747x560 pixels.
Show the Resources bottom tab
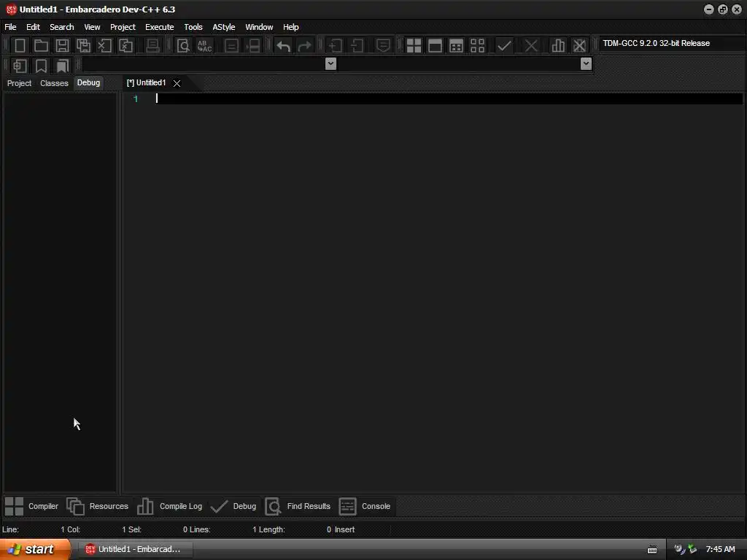pyautogui.click(x=98, y=506)
